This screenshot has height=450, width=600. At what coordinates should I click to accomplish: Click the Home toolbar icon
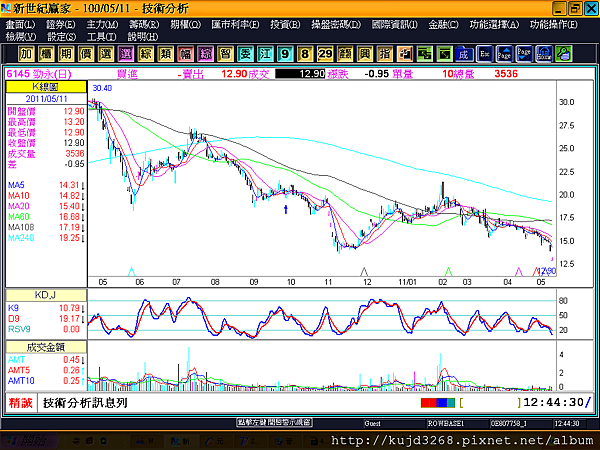click(x=544, y=54)
